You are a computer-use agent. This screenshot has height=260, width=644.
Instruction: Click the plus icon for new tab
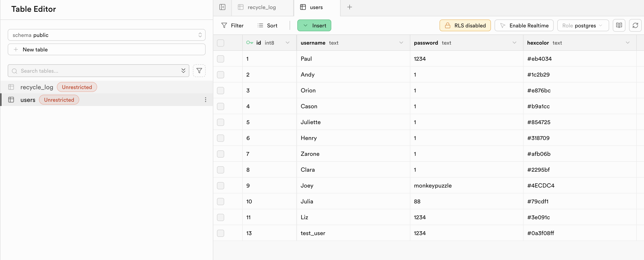click(349, 7)
